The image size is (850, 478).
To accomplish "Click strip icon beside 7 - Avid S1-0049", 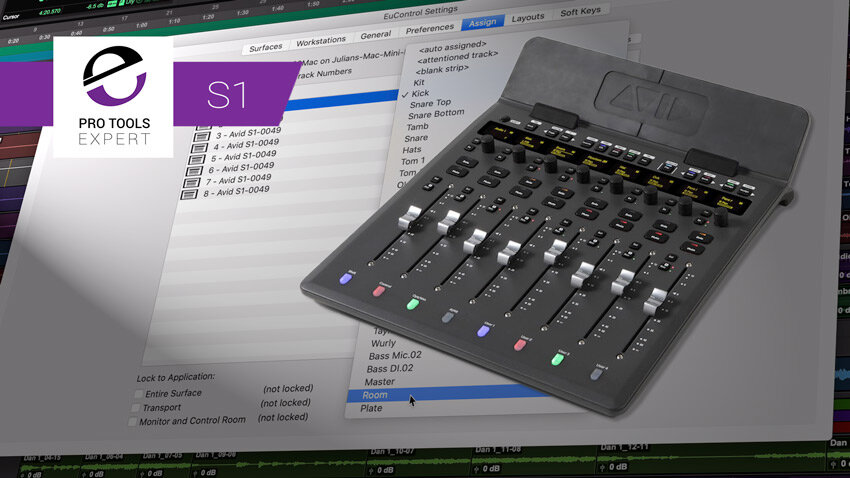I will [191, 183].
